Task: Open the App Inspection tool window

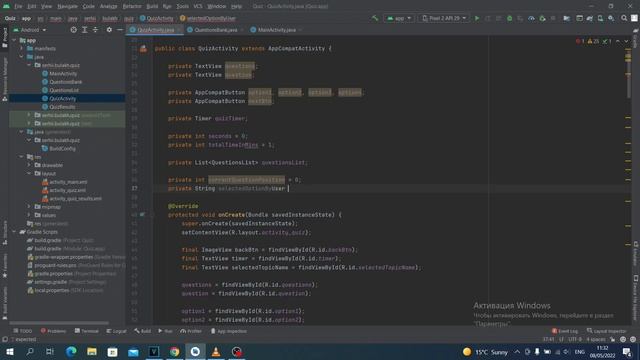Action: 229,331
